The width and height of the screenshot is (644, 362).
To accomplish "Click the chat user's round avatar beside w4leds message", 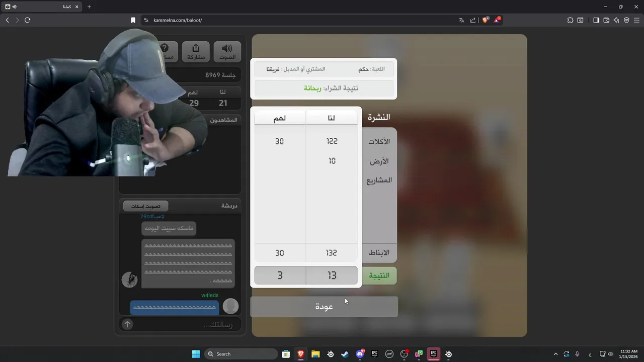I will pos(230,306).
